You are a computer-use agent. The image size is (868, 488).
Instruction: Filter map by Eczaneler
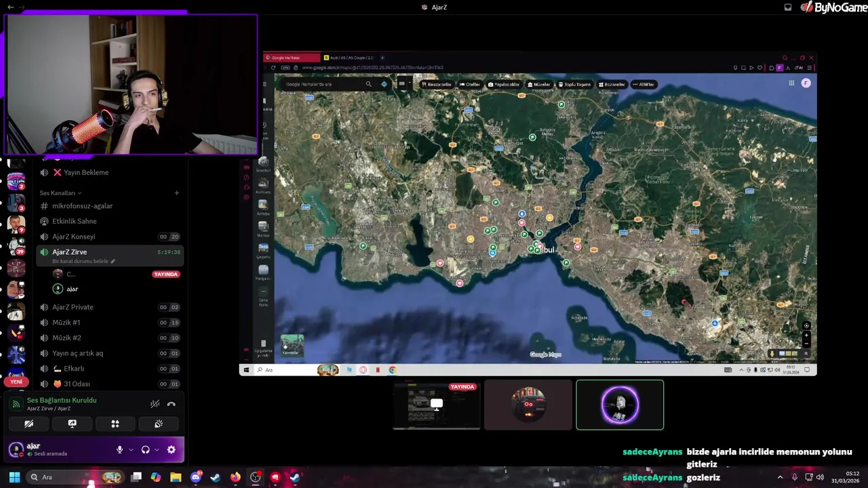(612, 85)
